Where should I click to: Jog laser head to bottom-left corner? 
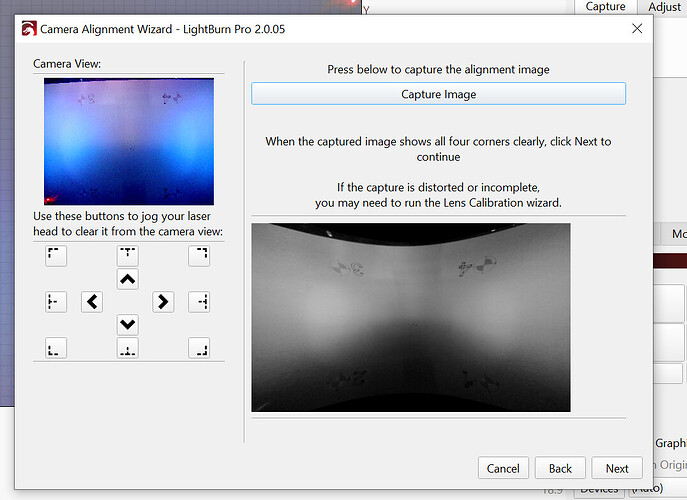(x=56, y=347)
